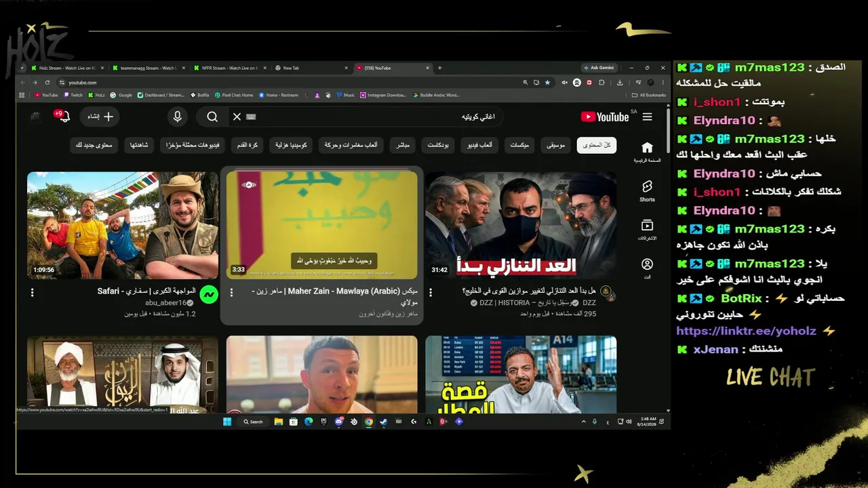Bookmark this page with the star

point(547,83)
